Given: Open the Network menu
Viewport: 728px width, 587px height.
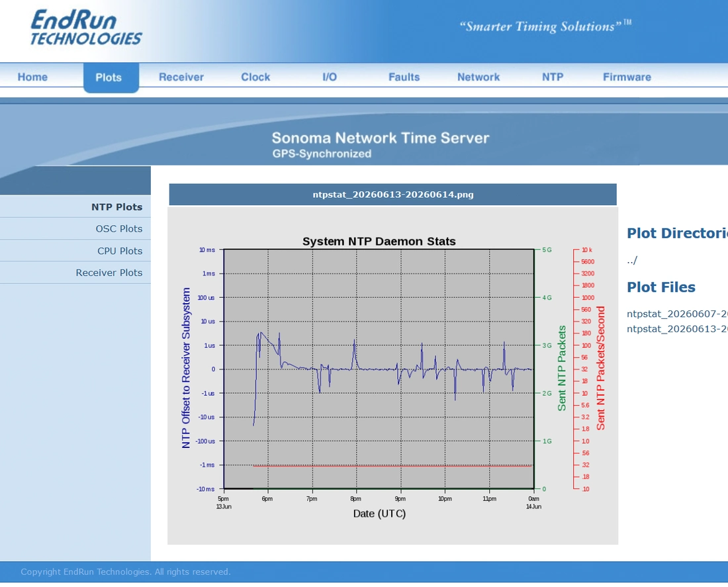Looking at the screenshot, I should 478,77.
